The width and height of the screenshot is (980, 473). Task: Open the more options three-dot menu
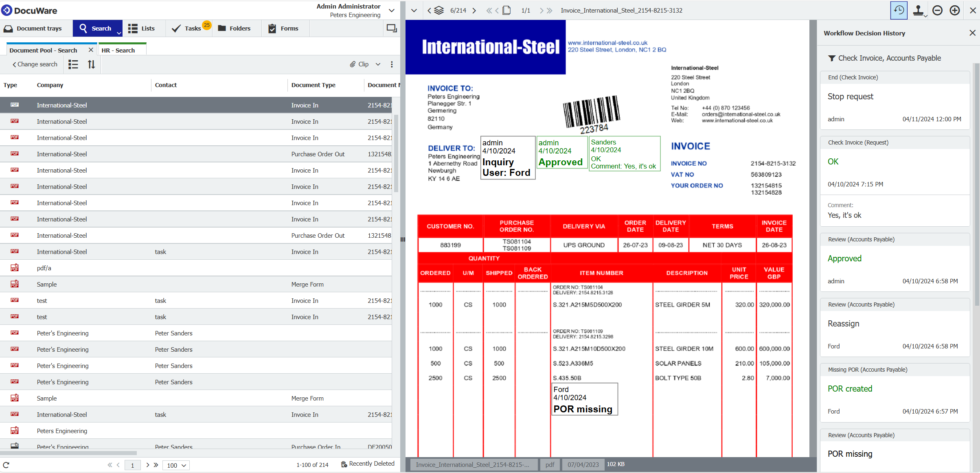click(x=392, y=64)
